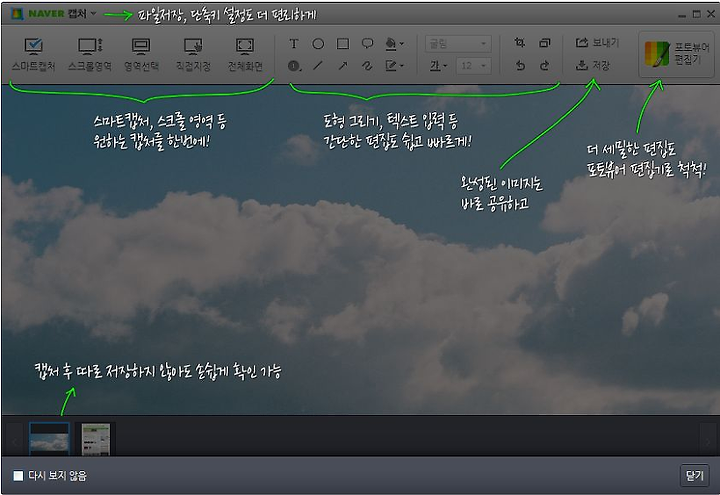Screen dimensions: 720x495
Task: Select the sky capture thumbnail
Action: [50, 439]
